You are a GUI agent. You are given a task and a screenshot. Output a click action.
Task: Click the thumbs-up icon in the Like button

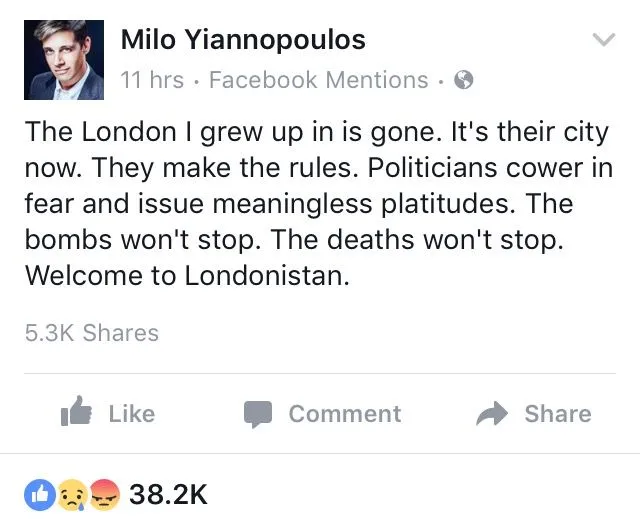point(76,413)
